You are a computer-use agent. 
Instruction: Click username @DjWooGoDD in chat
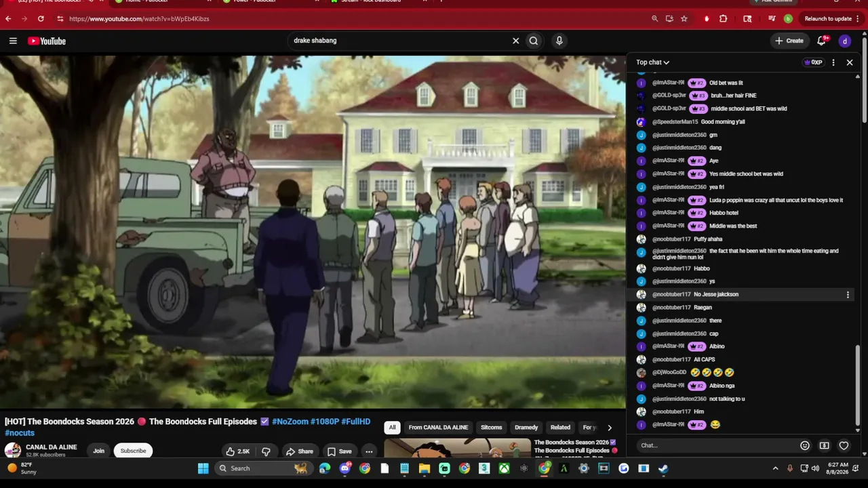669,373
